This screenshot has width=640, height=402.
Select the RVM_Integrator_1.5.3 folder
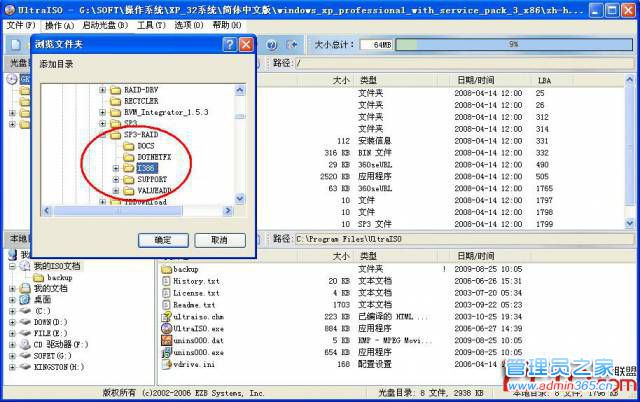pyautogui.click(x=166, y=112)
